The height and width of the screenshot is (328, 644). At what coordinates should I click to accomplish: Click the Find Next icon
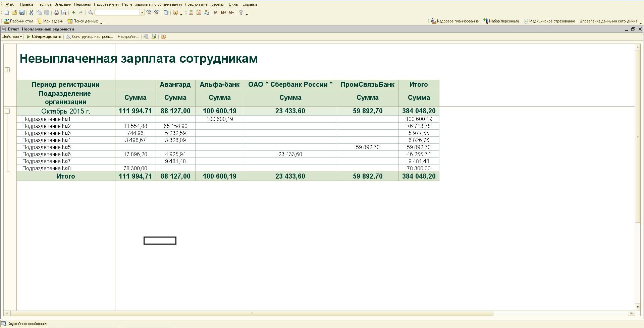coord(149,13)
